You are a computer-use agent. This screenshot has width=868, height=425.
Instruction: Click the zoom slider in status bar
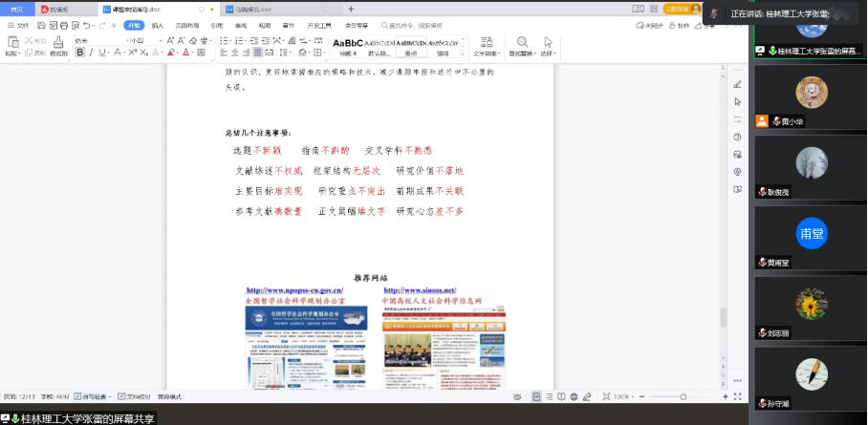(683, 395)
